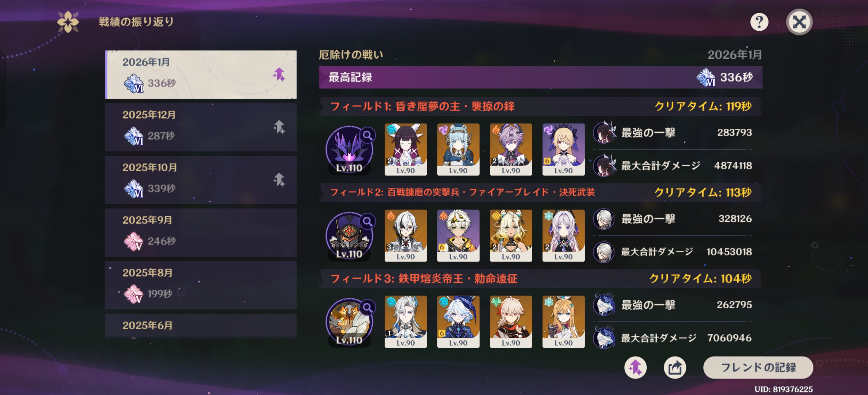
Task: Open the help question mark icon
Action: pos(759,22)
